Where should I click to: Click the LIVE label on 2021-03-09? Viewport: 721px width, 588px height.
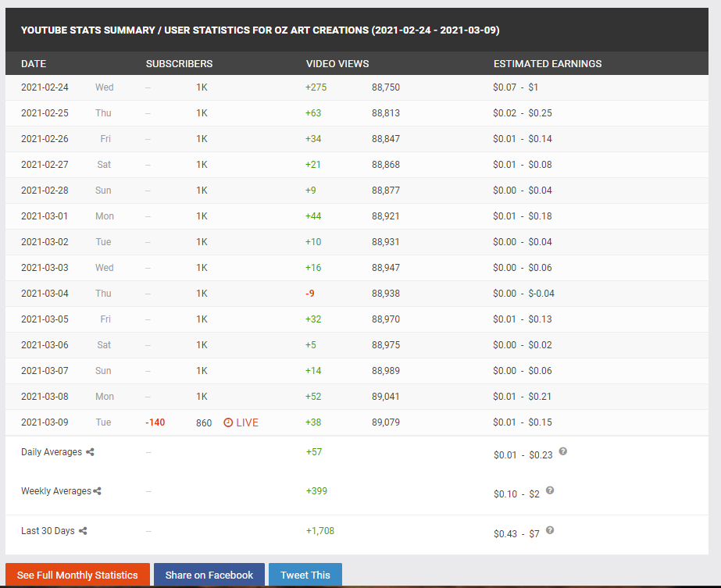click(x=248, y=422)
